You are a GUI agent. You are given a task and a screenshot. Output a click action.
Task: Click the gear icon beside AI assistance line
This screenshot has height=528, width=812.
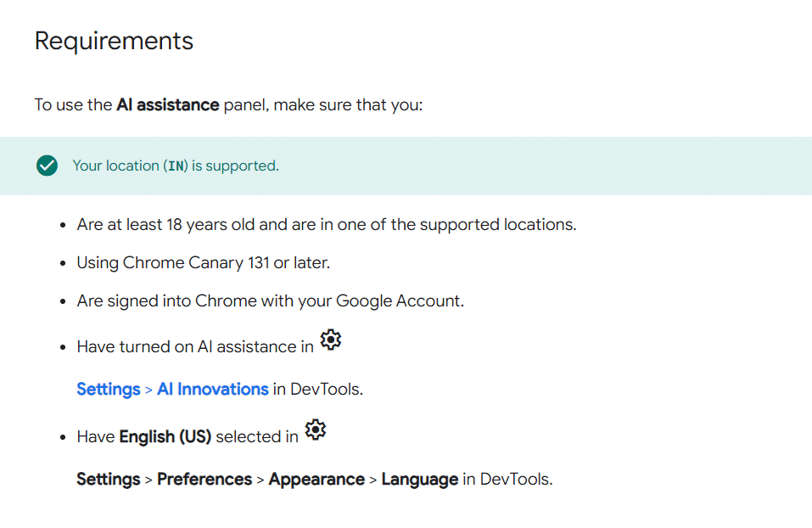tap(330, 340)
